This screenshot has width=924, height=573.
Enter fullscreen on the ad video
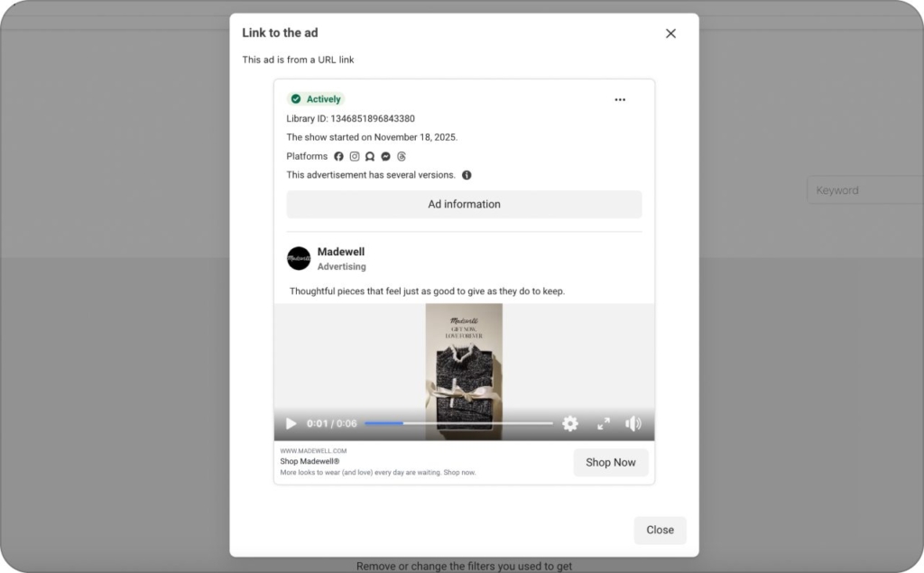click(604, 422)
